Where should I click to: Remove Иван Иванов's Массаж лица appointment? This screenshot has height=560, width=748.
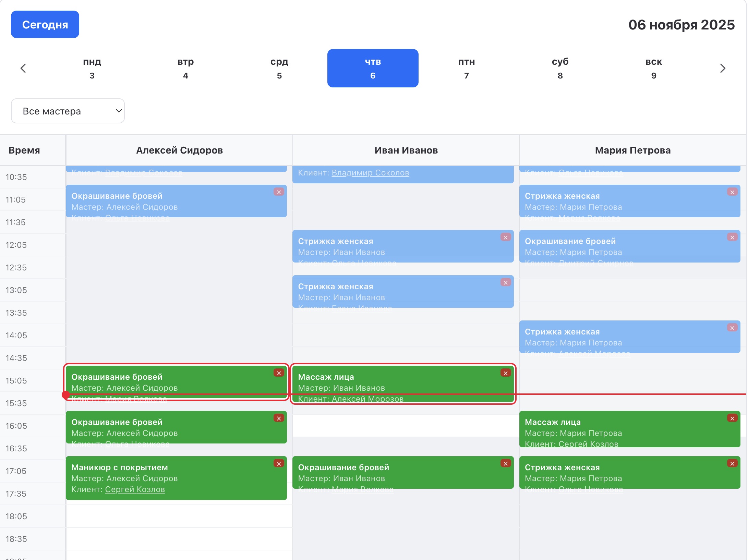pyautogui.click(x=505, y=373)
